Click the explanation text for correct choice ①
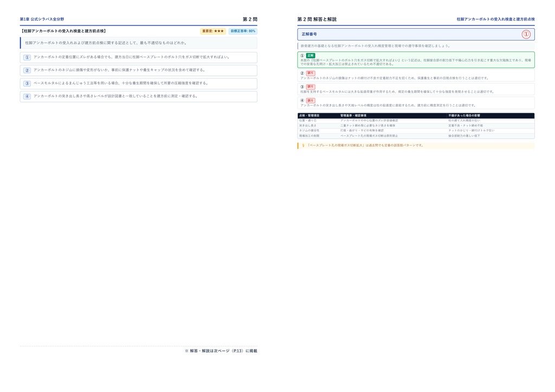555x392 pixels. [416, 62]
